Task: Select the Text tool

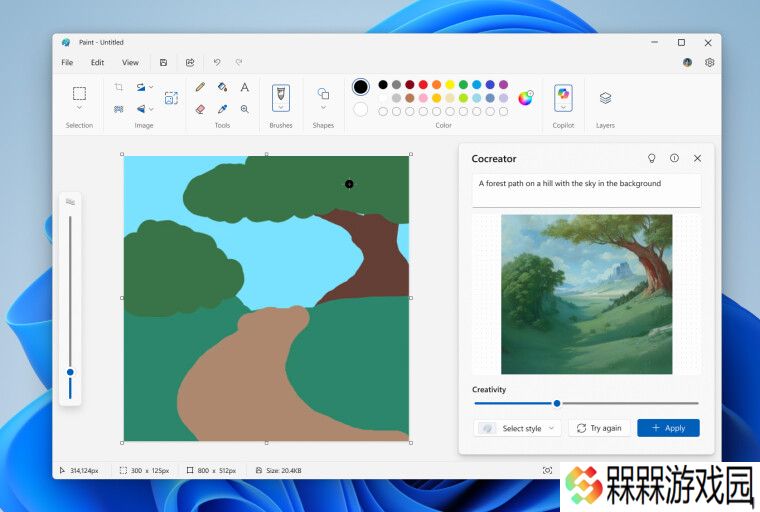Action: [x=245, y=87]
